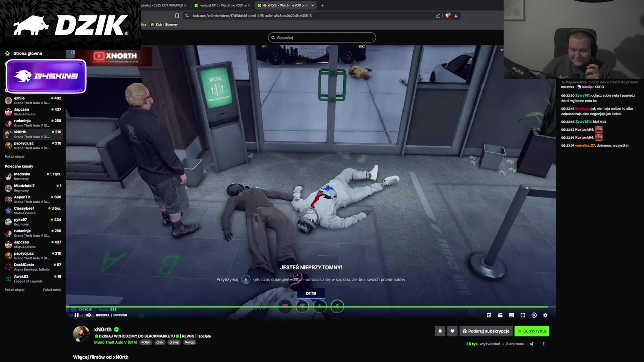Screen dimensions: 644x362
Task: Click the Polish language tag
Action: coord(146,342)
